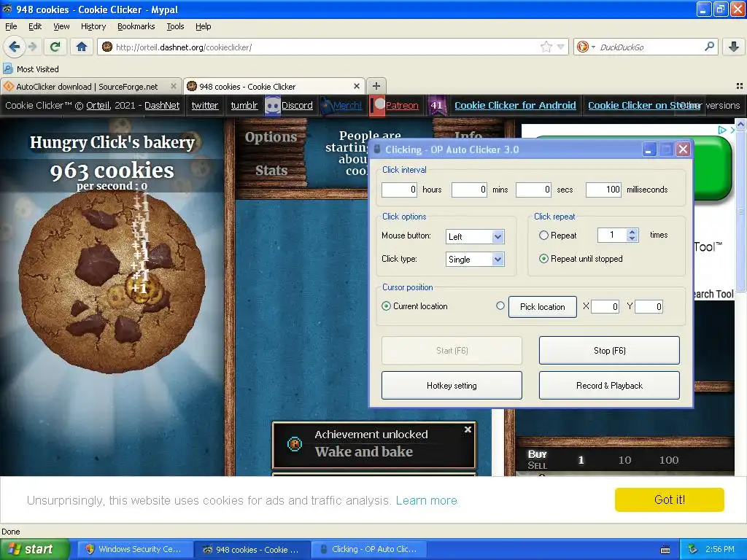
Task: Open Hotkey setting button
Action: pos(452,386)
